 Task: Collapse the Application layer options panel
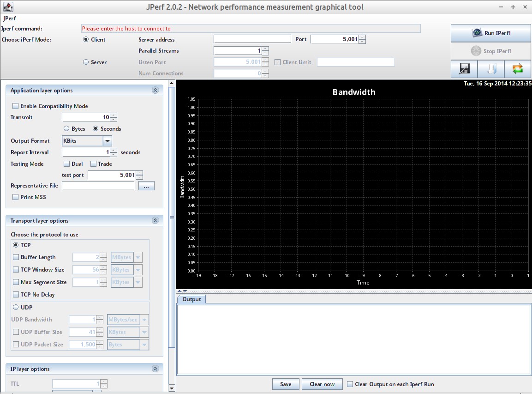(x=155, y=91)
